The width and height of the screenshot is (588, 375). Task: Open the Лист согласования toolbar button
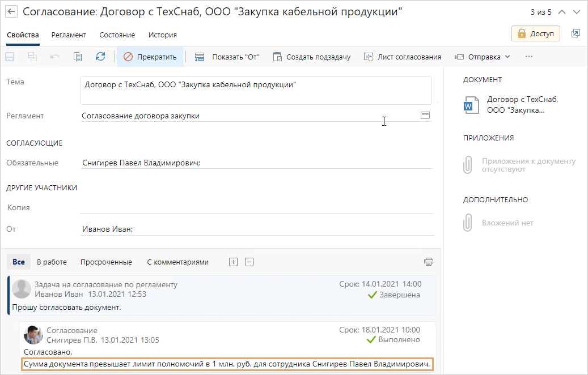(403, 57)
